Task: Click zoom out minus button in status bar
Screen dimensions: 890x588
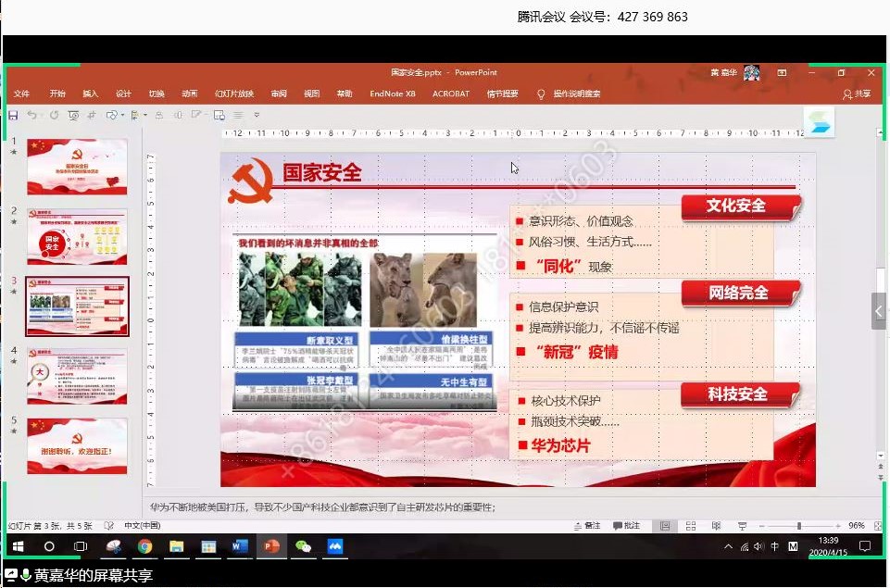Action: pyautogui.click(x=761, y=526)
